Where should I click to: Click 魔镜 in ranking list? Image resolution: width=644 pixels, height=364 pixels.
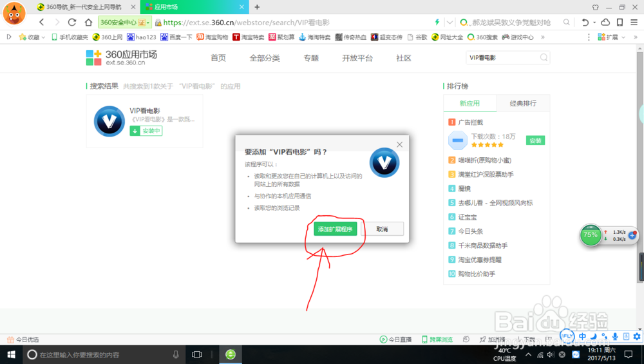click(x=464, y=189)
